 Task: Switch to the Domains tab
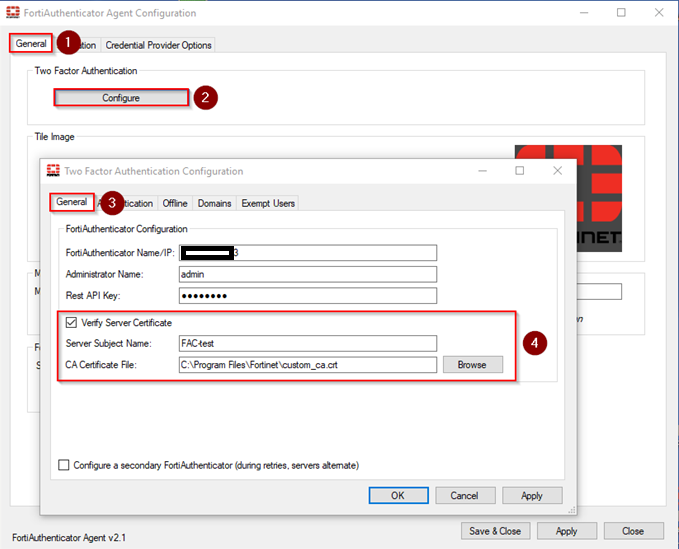point(214,203)
